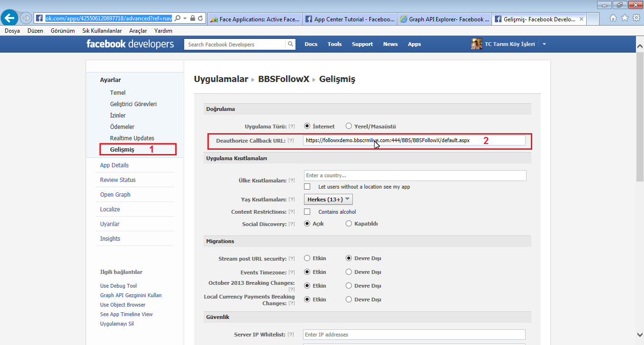The height and width of the screenshot is (345, 644).
Task: Set October 2013 Breaking Changes to Devre Dışı
Action: 349,286
